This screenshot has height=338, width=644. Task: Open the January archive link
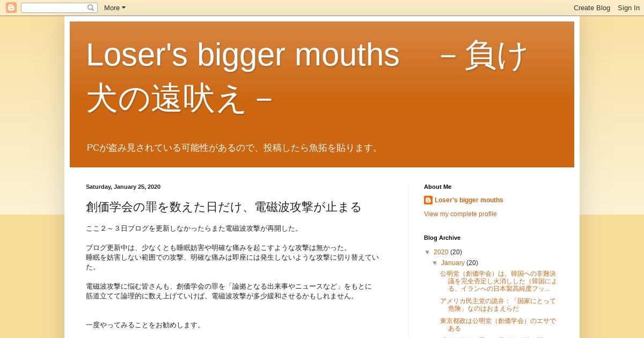[x=453, y=263]
